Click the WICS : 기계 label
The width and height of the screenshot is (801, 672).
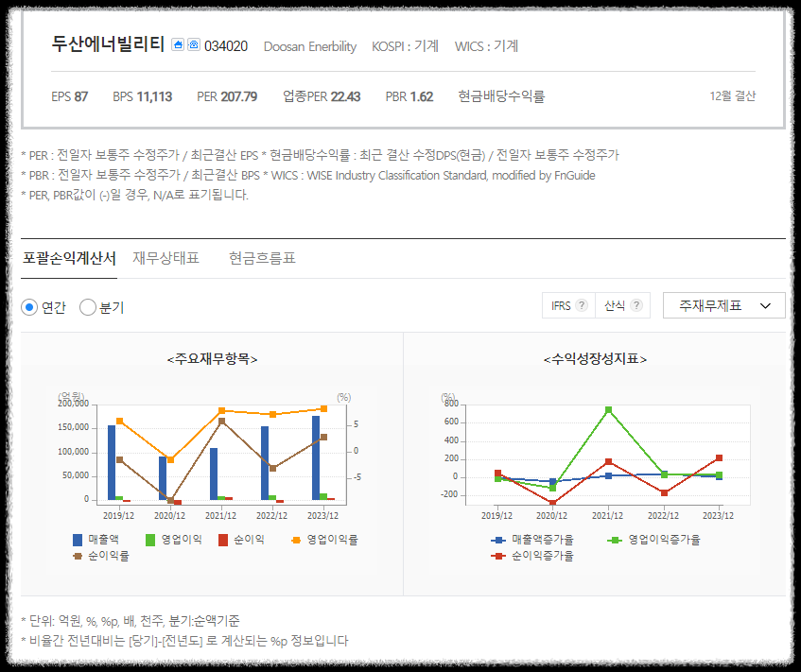click(486, 46)
